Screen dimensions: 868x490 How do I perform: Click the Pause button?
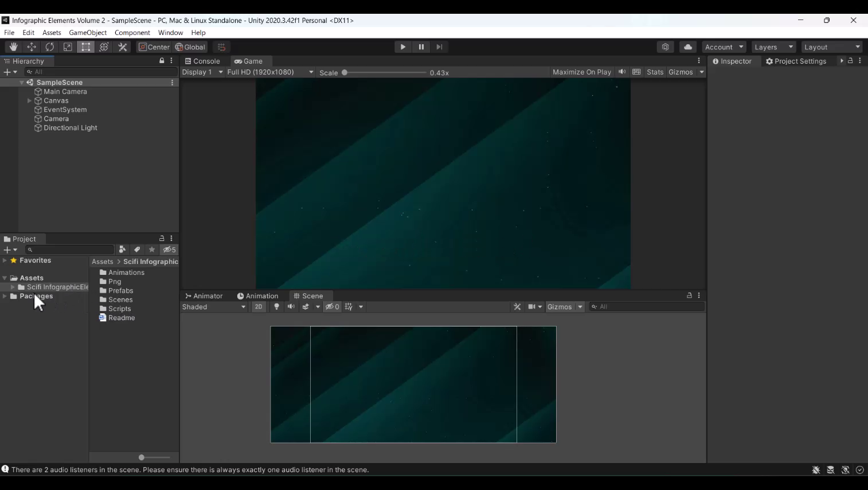tap(421, 47)
